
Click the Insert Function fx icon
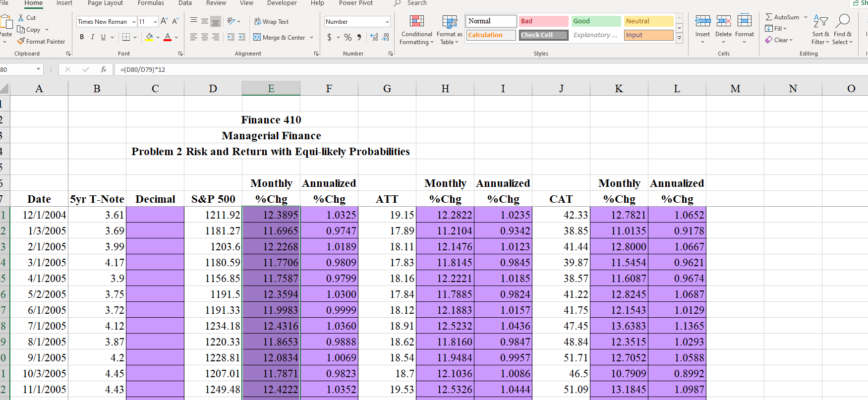tap(103, 69)
